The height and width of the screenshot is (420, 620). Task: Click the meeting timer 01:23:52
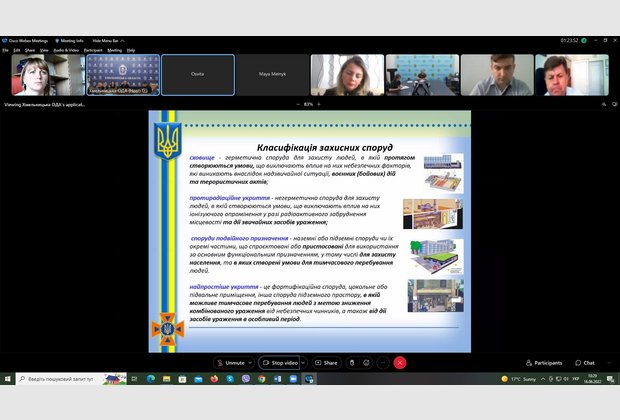[x=569, y=40]
